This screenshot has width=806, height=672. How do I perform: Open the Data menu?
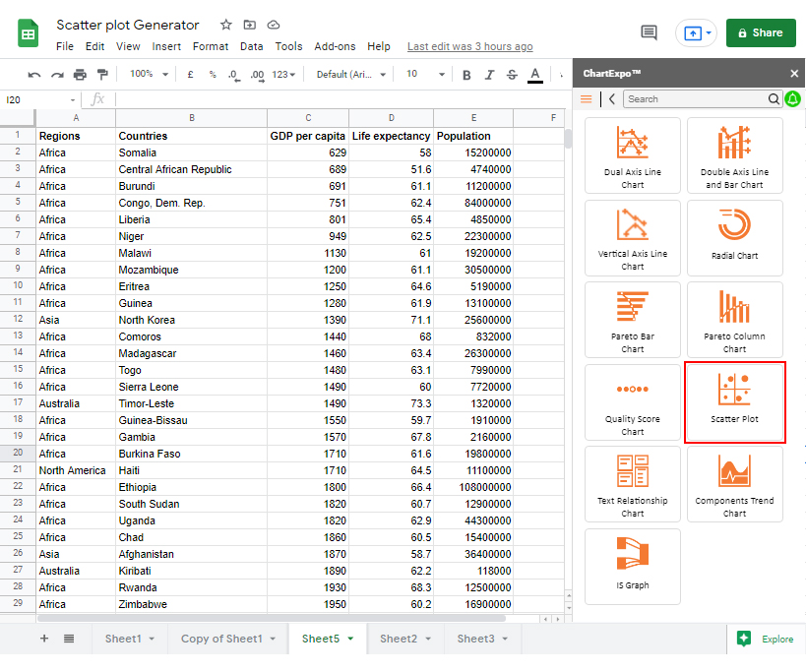251,47
